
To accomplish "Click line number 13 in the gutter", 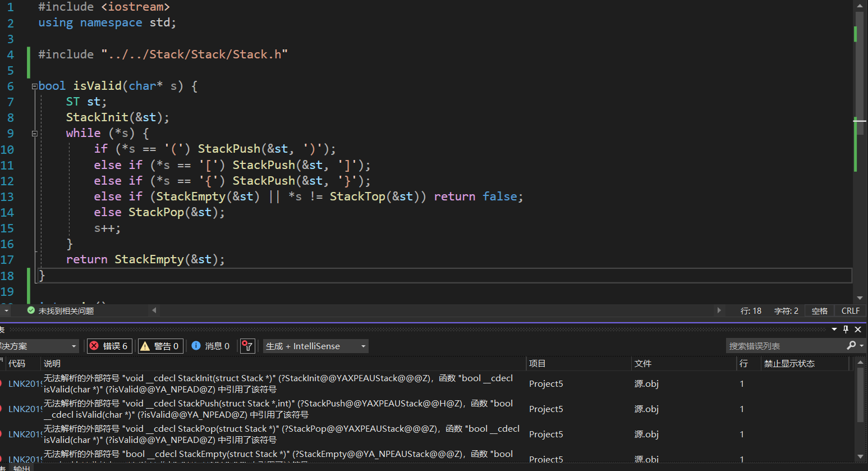I will tap(7, 197).
